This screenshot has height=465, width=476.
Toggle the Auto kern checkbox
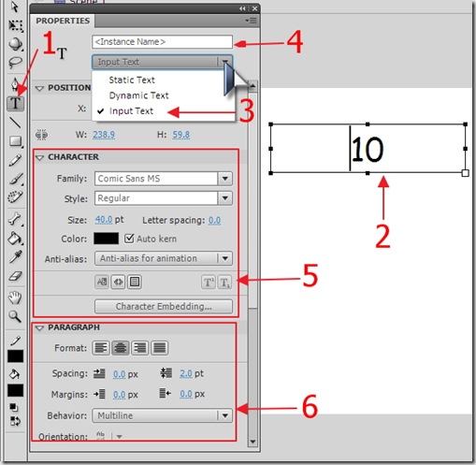coord(129,239)
